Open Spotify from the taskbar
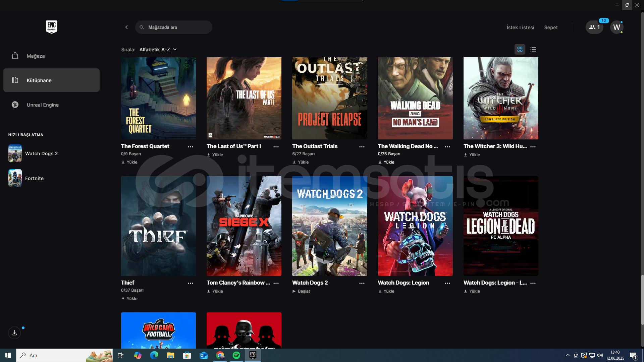This screenshot has height=362, width=644. [236, 355]
